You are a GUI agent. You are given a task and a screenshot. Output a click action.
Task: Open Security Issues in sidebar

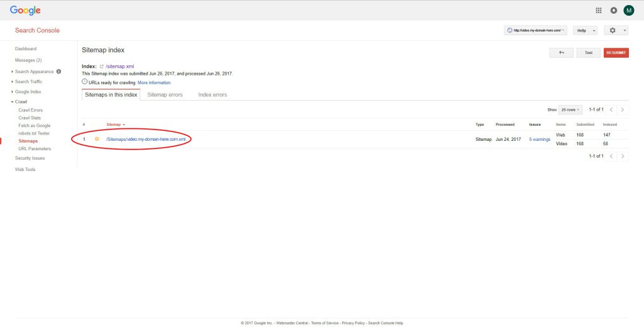point(30,158)
